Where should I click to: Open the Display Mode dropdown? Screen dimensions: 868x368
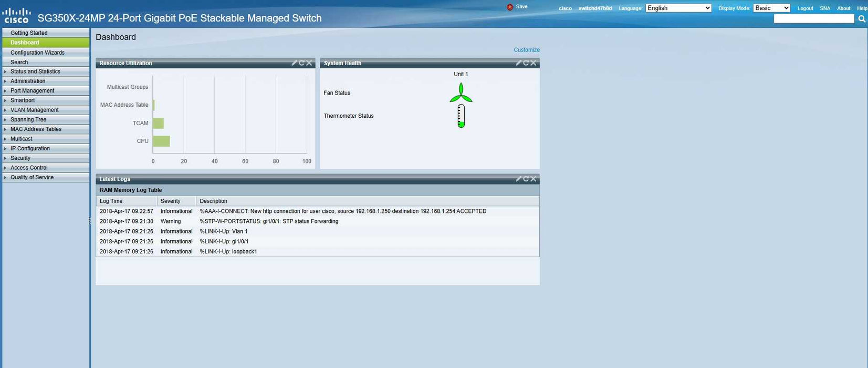pyautogui.click(x=771, y=8)
